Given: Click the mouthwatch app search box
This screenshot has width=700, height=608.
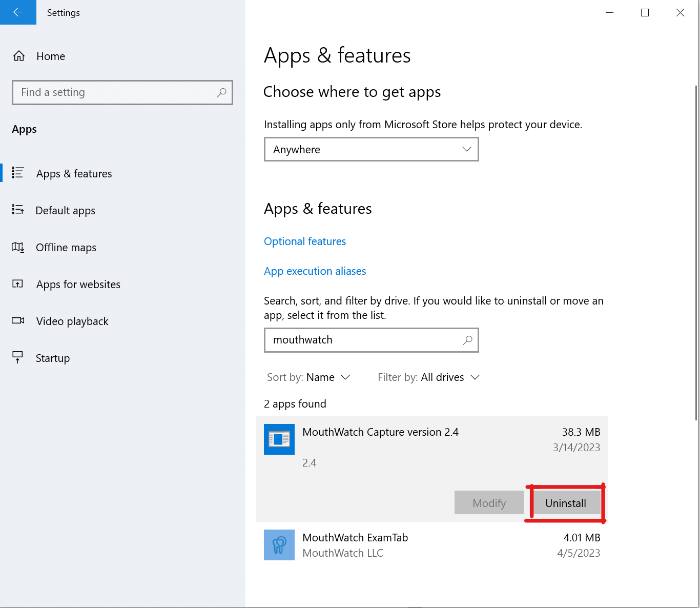Looking at the screenshot, I should pos(371,340).
